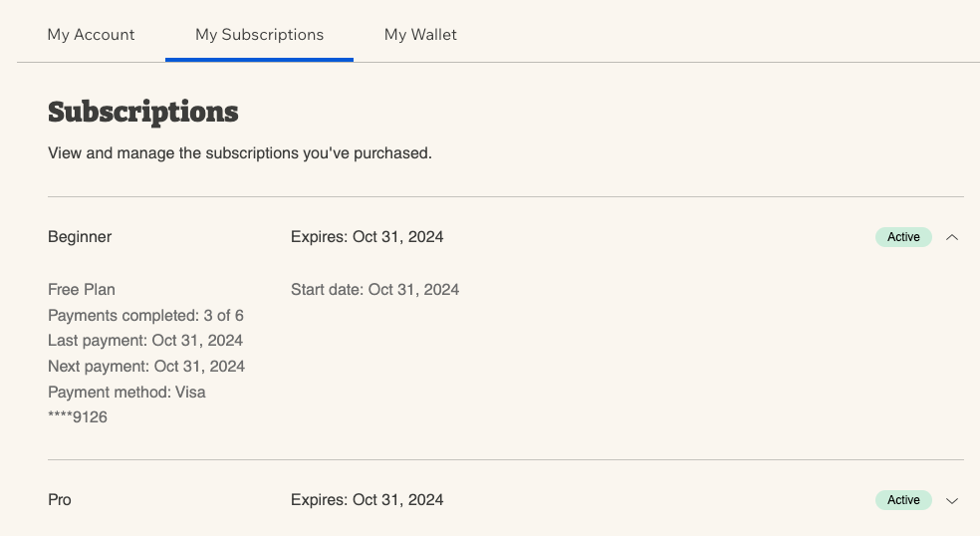Screen dimensions: 980x536
Task: Click the Free Plan label
Action: tap(82, 290)
